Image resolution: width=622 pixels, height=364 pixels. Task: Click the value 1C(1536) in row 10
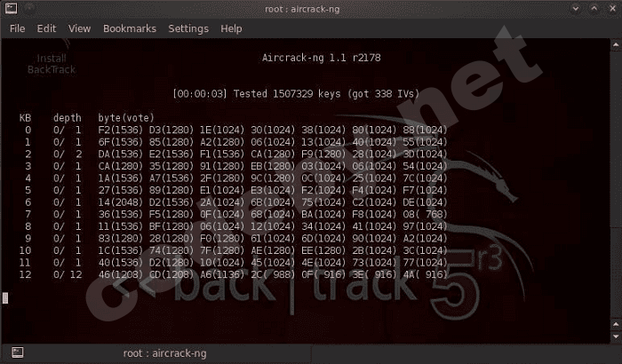click(x=121, y=250)
